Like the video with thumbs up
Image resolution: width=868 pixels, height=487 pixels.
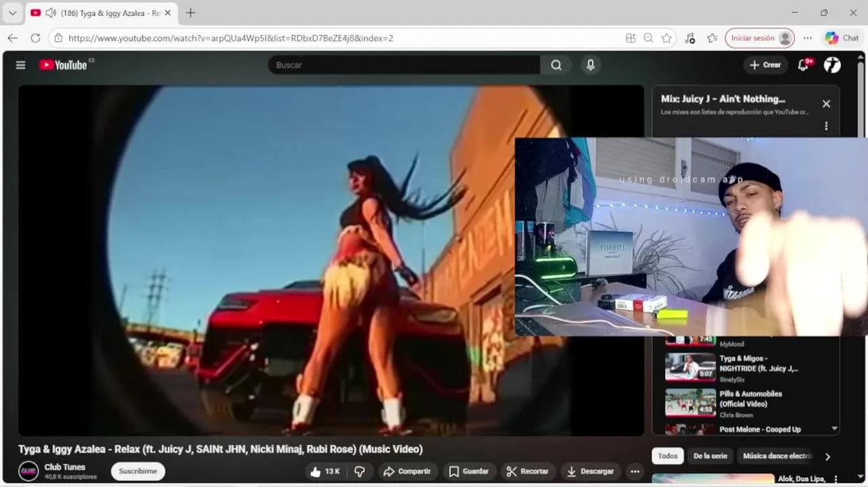pos(325,471)
